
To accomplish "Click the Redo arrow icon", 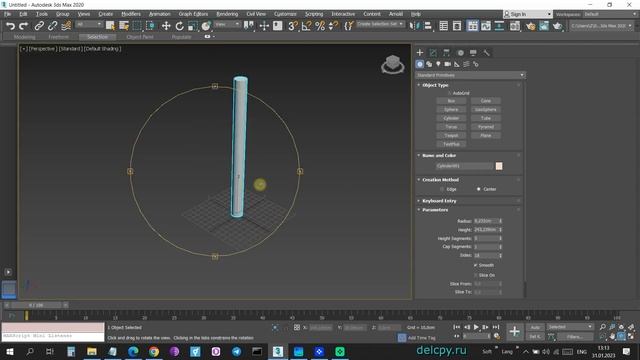I will pos(24,26).
